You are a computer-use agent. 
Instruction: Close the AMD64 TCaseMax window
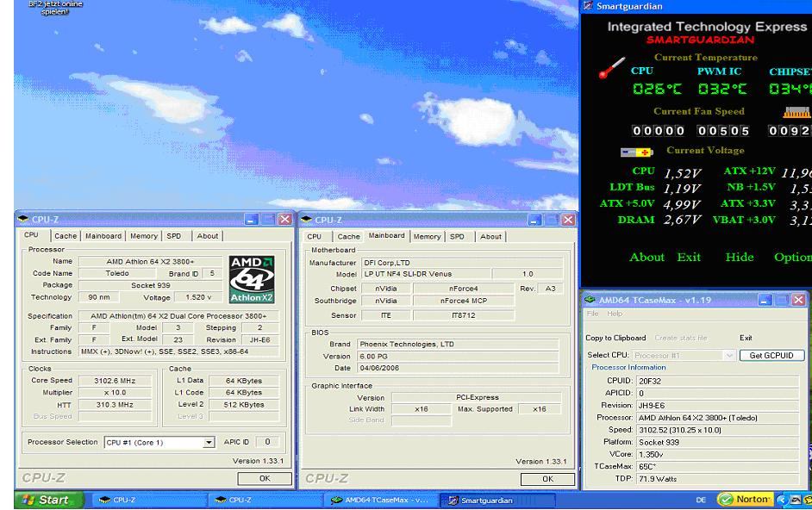click(798, 300)
